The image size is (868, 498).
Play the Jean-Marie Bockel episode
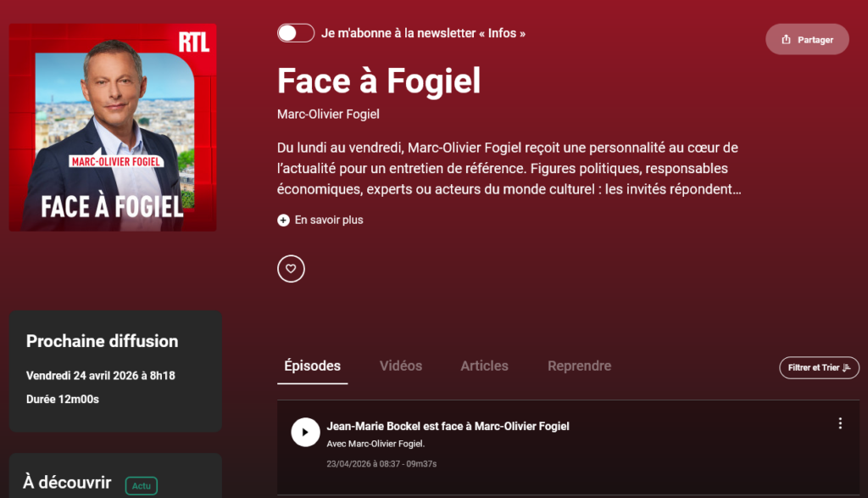tap(305, 432)
